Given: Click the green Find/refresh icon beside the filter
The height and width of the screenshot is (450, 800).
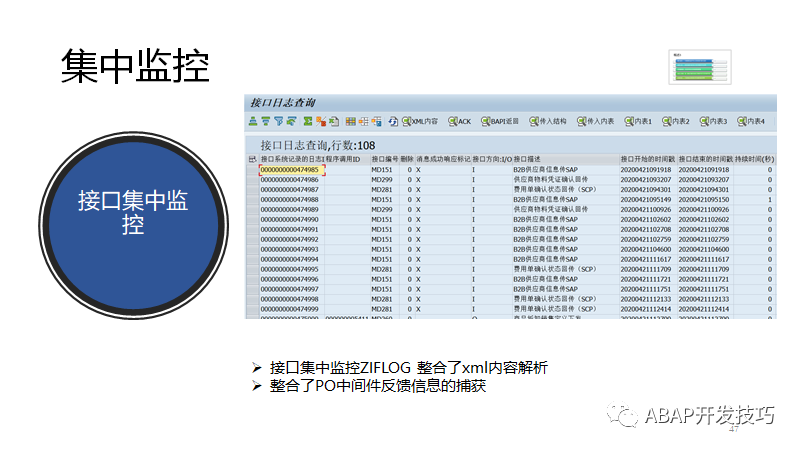Looking at the screenshot, I should click(291, 121).
